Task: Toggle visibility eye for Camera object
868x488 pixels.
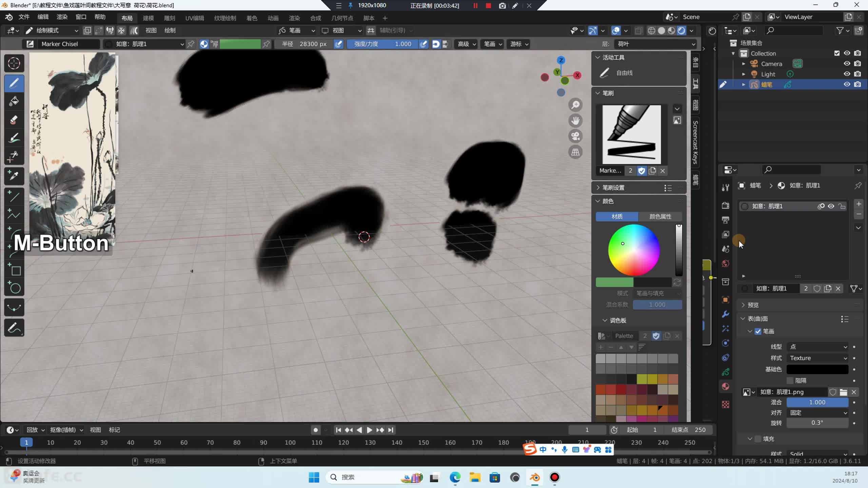Action: [847, 64]
